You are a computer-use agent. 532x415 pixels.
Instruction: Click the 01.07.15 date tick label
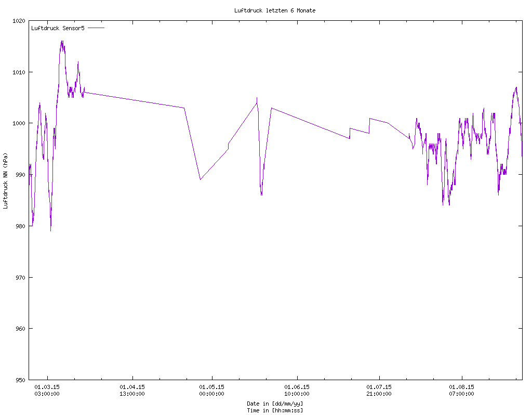[x=379, y=387]
